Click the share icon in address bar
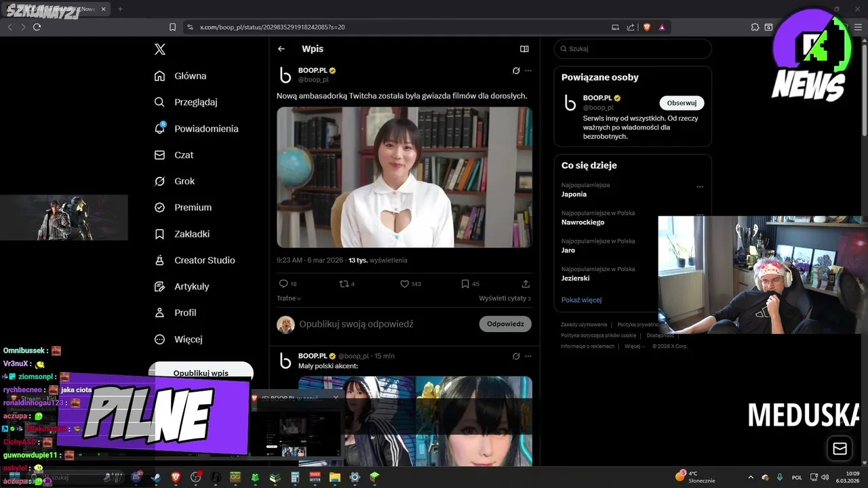Image resolution: width=868 pixels, height=488 pixels. click(631, 27)
